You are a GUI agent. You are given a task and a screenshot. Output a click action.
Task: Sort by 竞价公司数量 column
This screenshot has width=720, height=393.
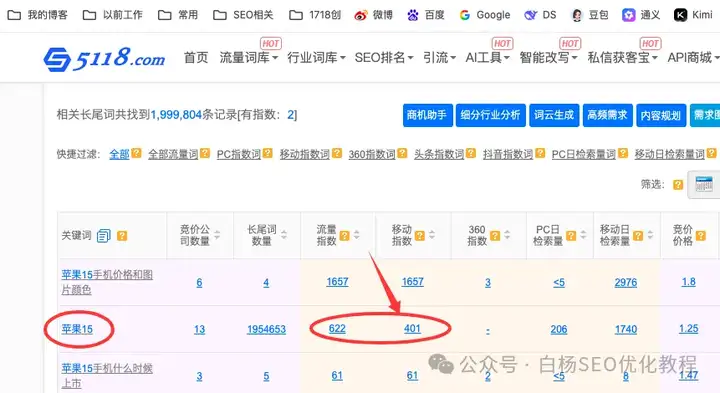[217, 235]
